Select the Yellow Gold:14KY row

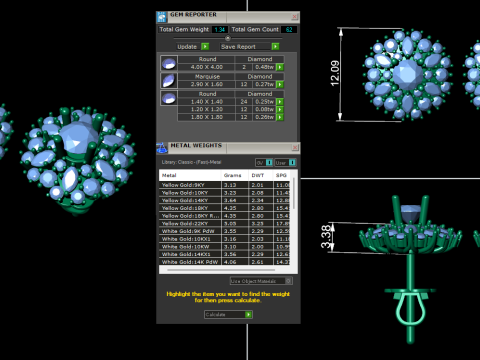click(x=224, y=200)
